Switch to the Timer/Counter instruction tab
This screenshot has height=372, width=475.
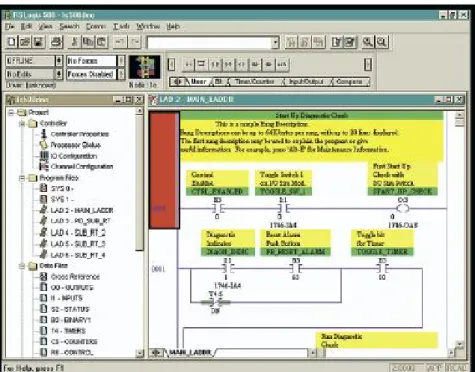pyautogui.click(x=255, y=82)
